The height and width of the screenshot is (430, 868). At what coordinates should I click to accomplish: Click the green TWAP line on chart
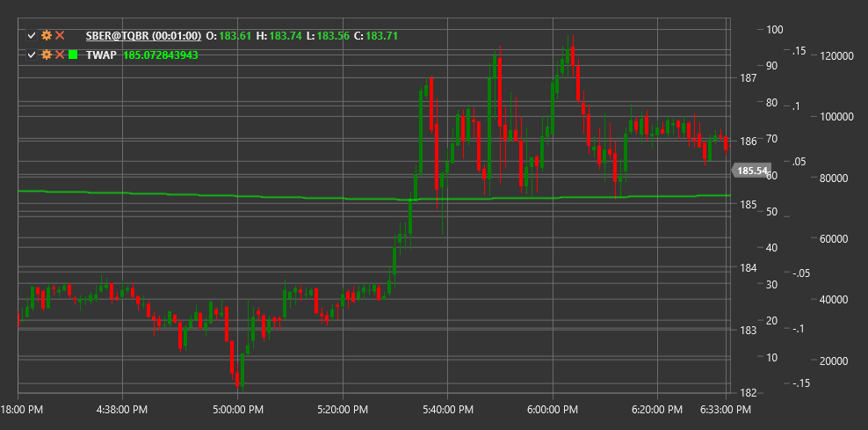(374, 198)
